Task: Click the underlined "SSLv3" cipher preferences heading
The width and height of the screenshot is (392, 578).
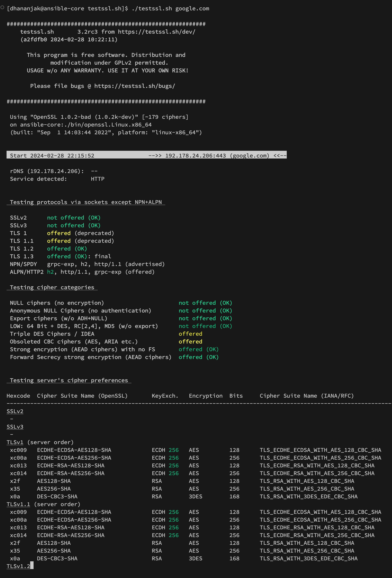Action: [15, 427]
